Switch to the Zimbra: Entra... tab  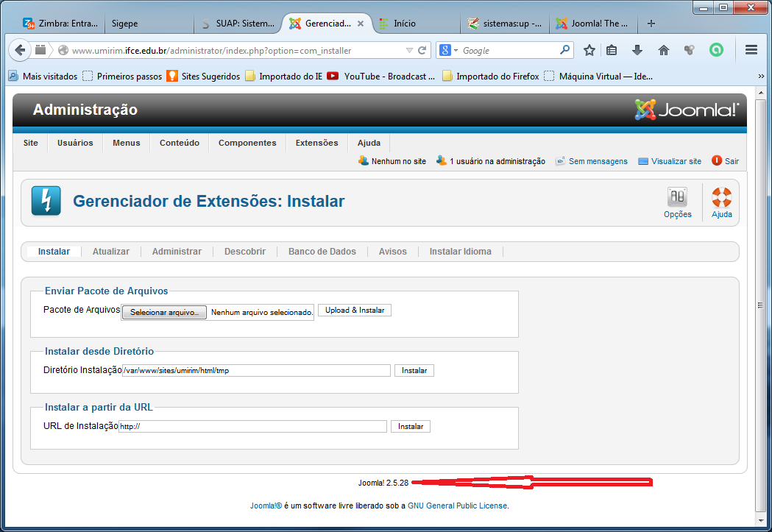[x=61, y=24]
